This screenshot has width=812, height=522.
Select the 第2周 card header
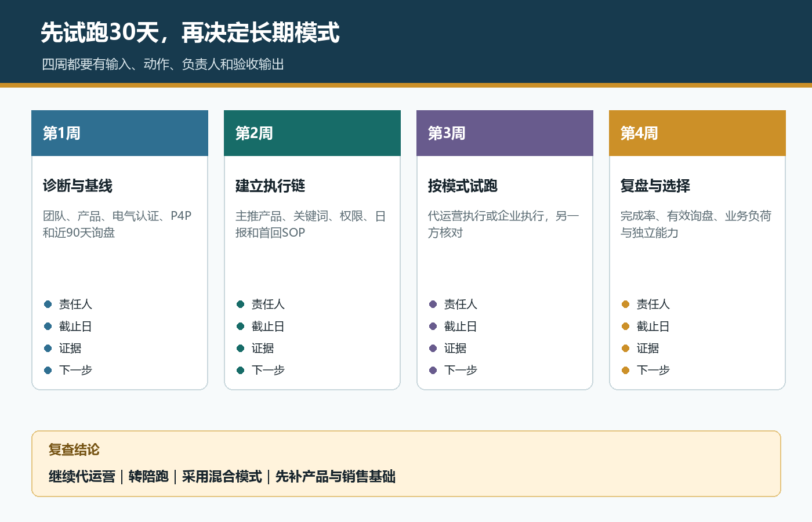click(x=312, y=133)
